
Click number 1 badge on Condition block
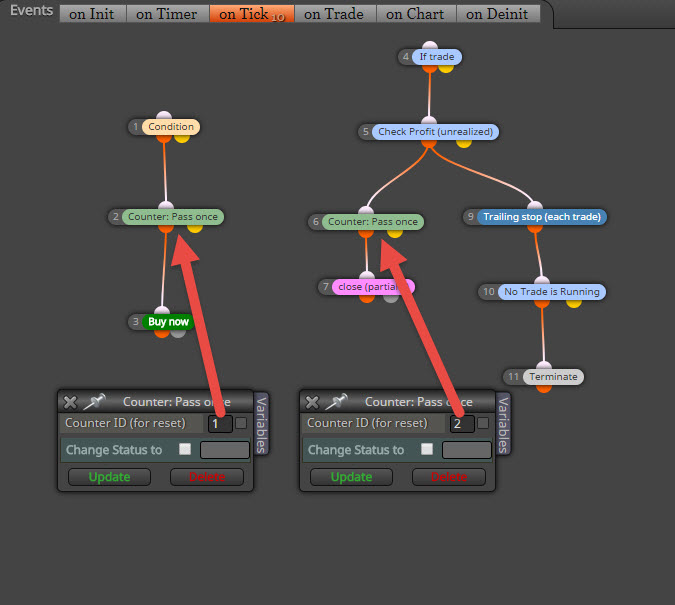click(136, 127)
